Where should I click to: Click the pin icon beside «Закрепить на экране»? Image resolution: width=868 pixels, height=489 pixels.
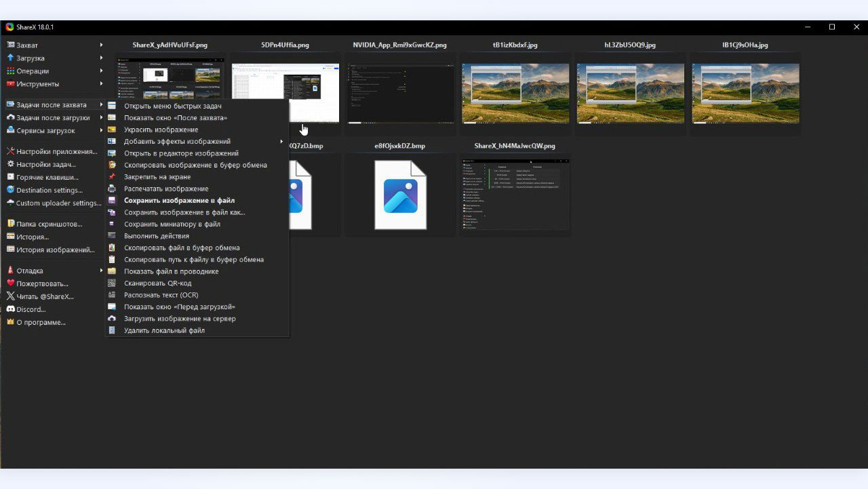point(112,177)
